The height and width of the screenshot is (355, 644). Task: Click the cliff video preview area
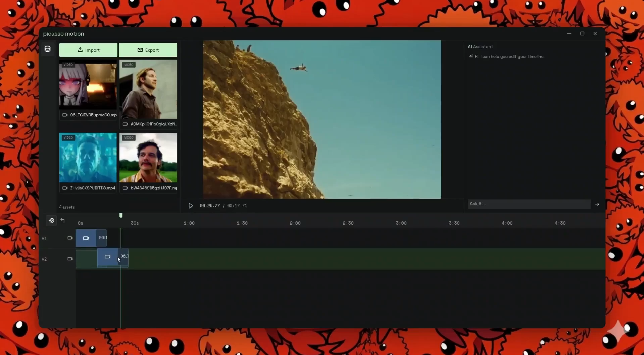[x=322, y=119]
